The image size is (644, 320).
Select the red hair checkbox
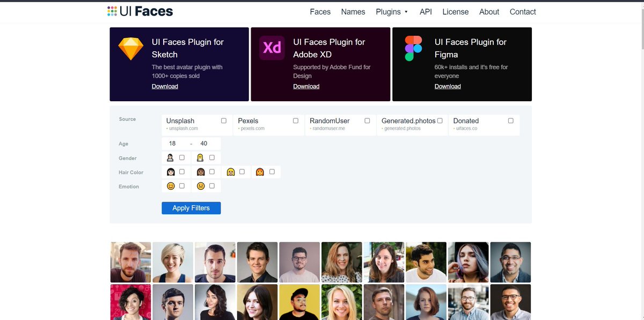272,172
